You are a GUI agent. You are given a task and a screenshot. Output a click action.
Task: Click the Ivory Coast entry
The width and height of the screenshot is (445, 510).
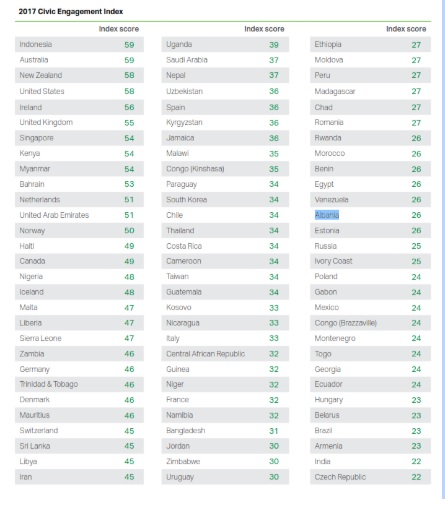pyautogui.click(x=333, y=261)
